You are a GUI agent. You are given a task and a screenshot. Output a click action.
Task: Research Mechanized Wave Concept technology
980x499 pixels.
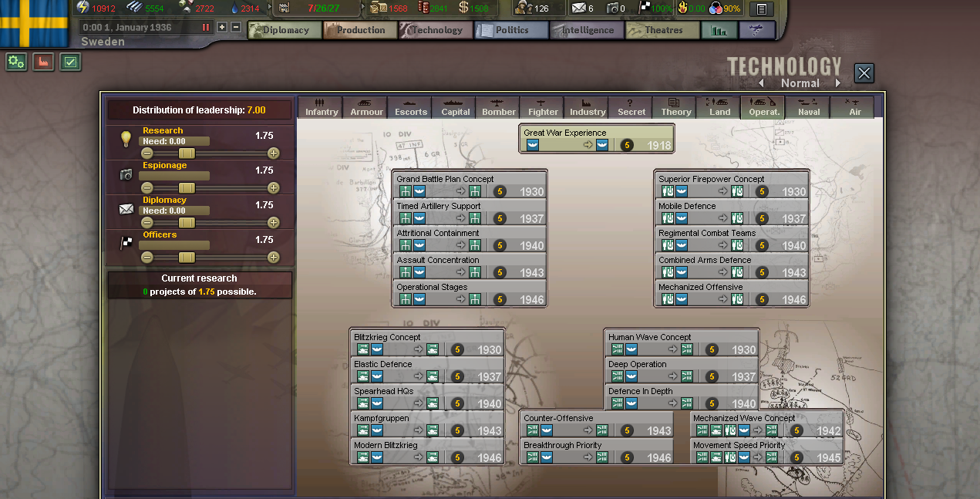tap(766, 424)
